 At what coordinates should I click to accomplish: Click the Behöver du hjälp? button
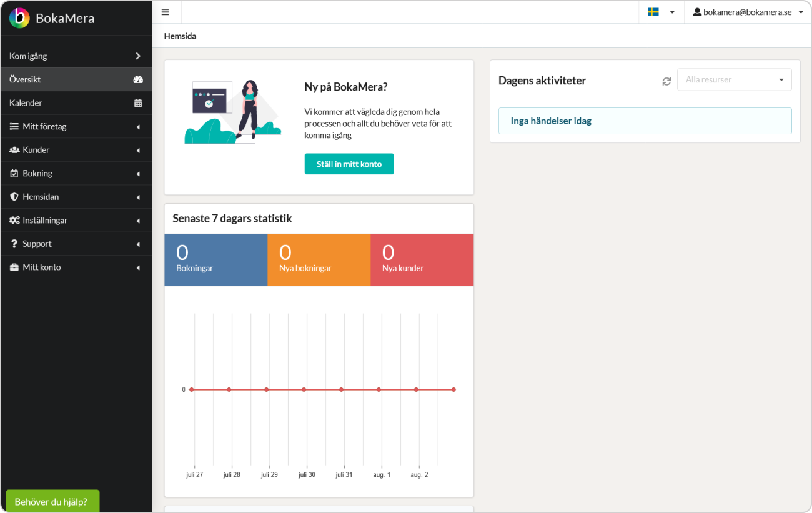pos(52,501)
